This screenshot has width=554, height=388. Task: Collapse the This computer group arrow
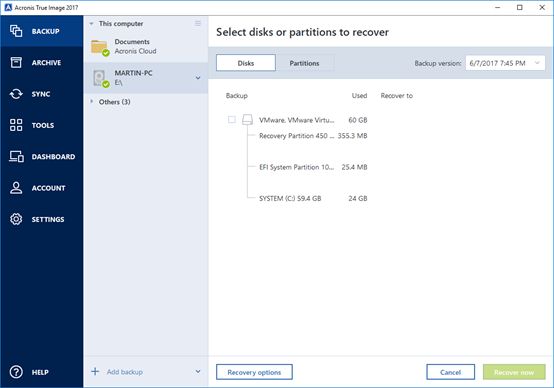coord(92,24)
